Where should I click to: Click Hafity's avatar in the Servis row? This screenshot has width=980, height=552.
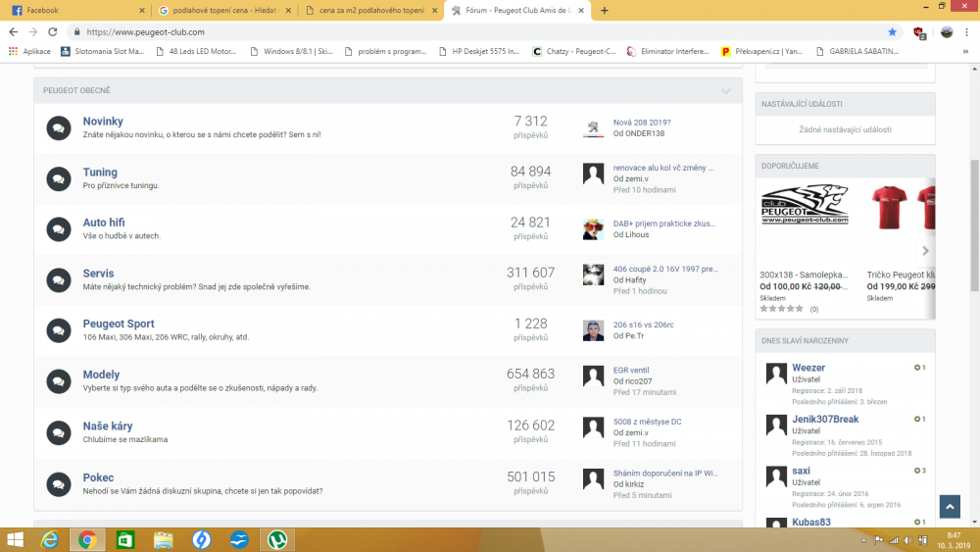tap(593, 275)
